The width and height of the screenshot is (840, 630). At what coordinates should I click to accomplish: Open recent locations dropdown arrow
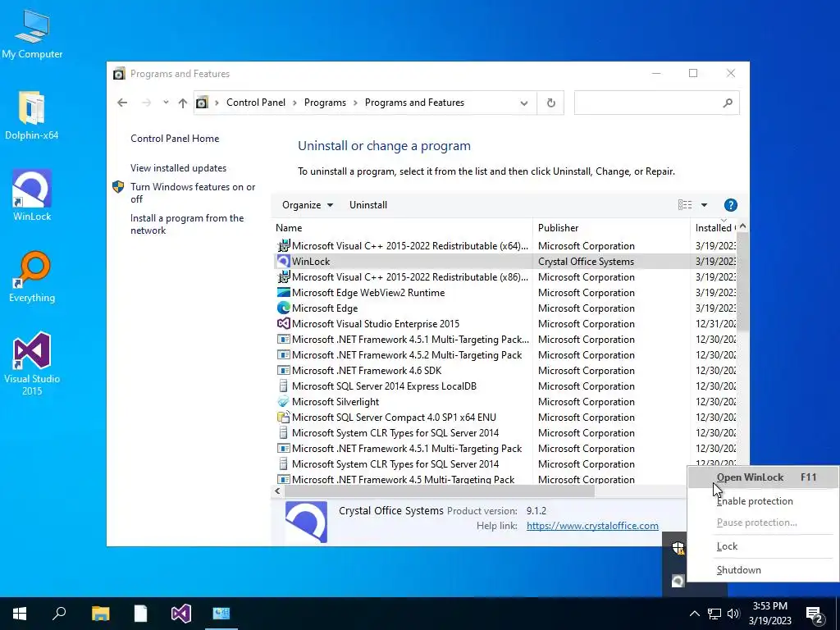pyautogui.click(x=166, y=103)
